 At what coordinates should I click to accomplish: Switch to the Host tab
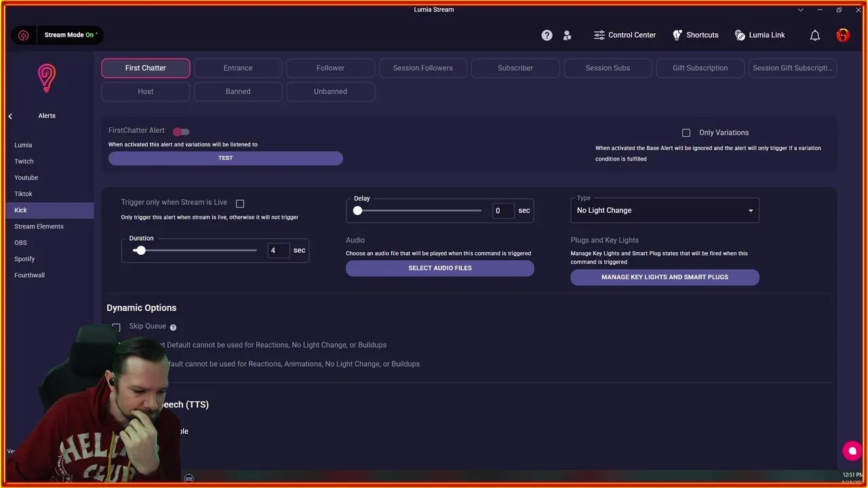coord(146,91)
